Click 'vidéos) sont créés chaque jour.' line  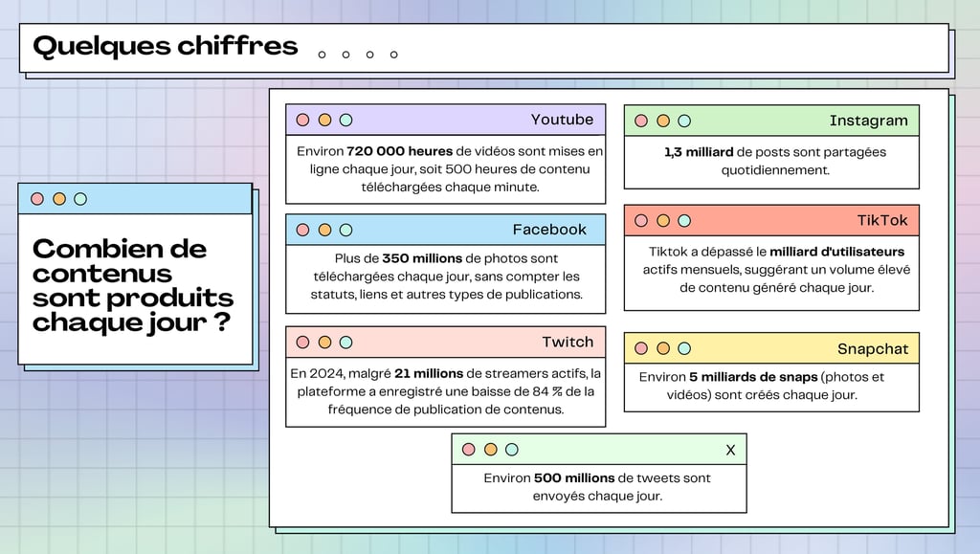click(762, 395)
